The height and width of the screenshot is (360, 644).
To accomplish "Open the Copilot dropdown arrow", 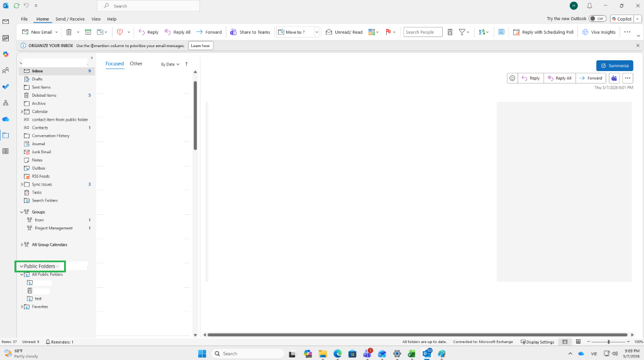I will (x=638, y=19).
